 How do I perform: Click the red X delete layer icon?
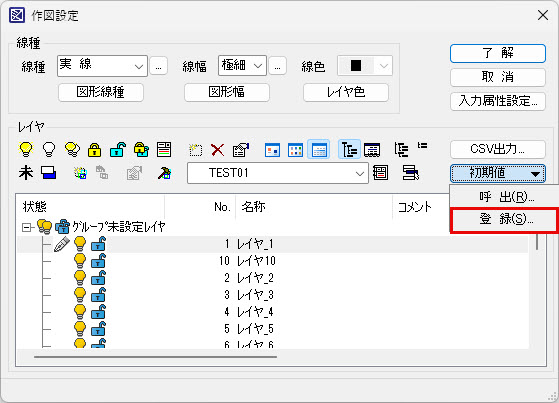[x=217, y=150]
